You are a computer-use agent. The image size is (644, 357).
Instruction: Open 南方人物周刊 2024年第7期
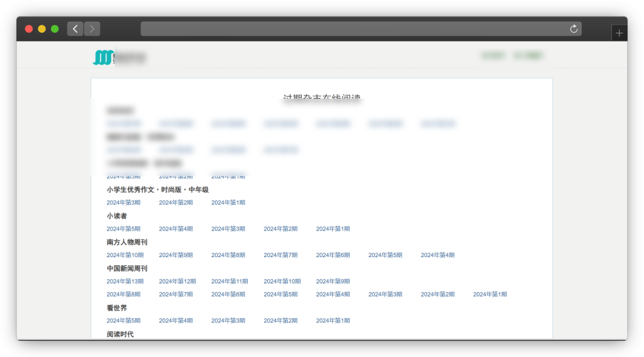(x=280, y=255)
